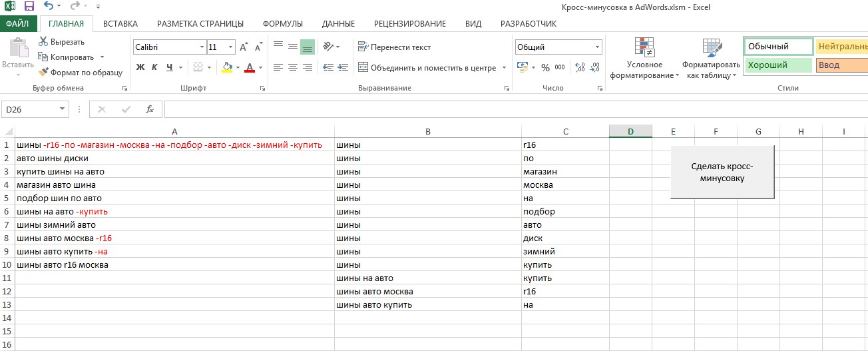868x351 pixels.
Task: Save the workbook with the floppy icon
Action: (29, 7)
